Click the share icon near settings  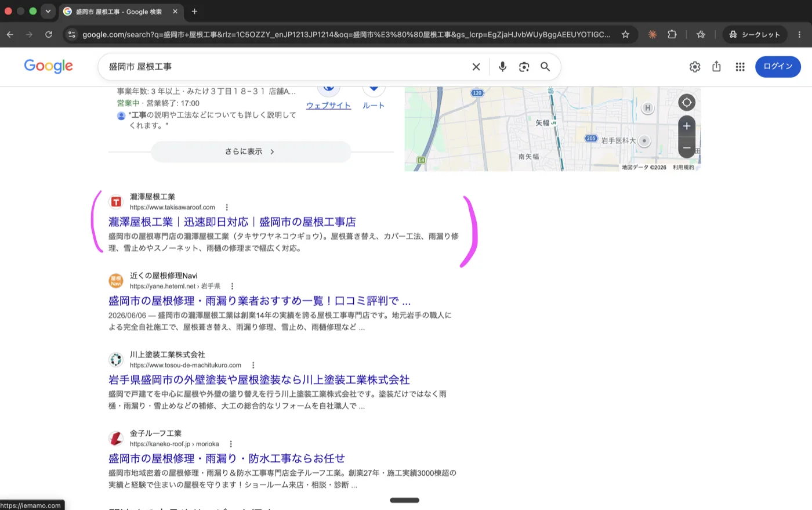click(x=717, y=67)
